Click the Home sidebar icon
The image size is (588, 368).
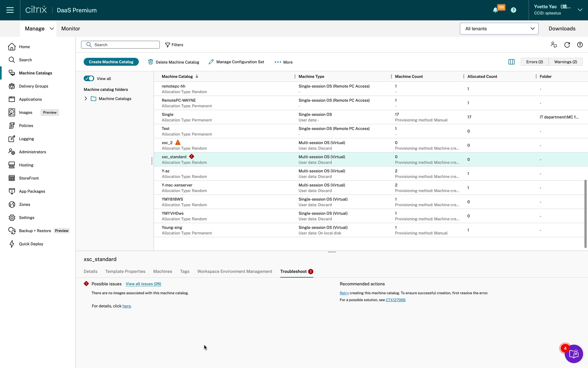12,47
